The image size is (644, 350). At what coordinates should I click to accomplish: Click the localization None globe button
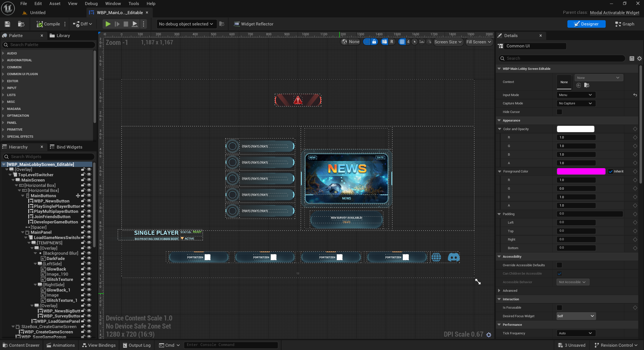click(351, 42)
